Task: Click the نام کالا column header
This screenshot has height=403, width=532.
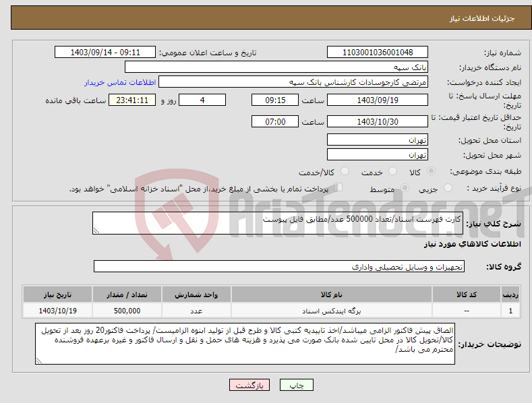Action: (332, 294)
